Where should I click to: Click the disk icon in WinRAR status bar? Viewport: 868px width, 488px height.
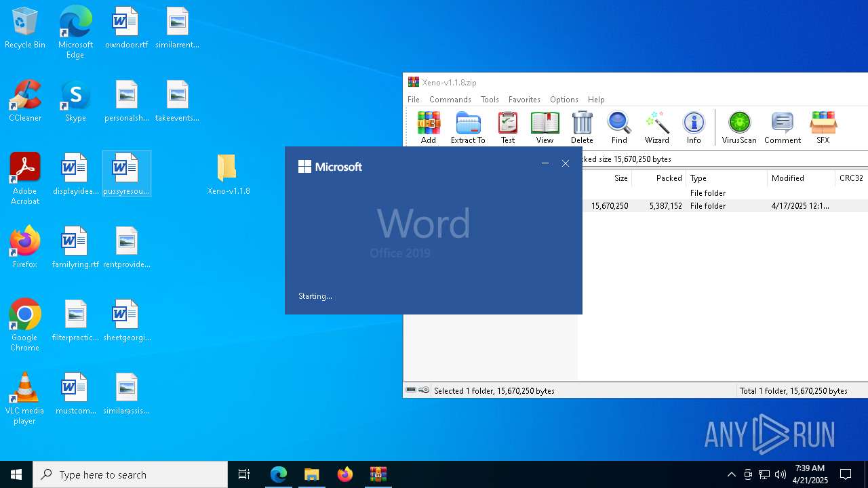click(411, 390)
